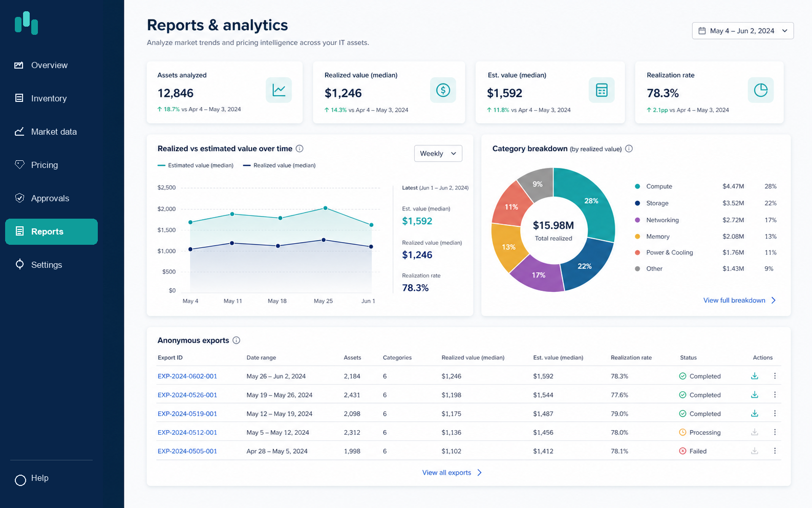Click the Memory row in category legend

[706, 237]
